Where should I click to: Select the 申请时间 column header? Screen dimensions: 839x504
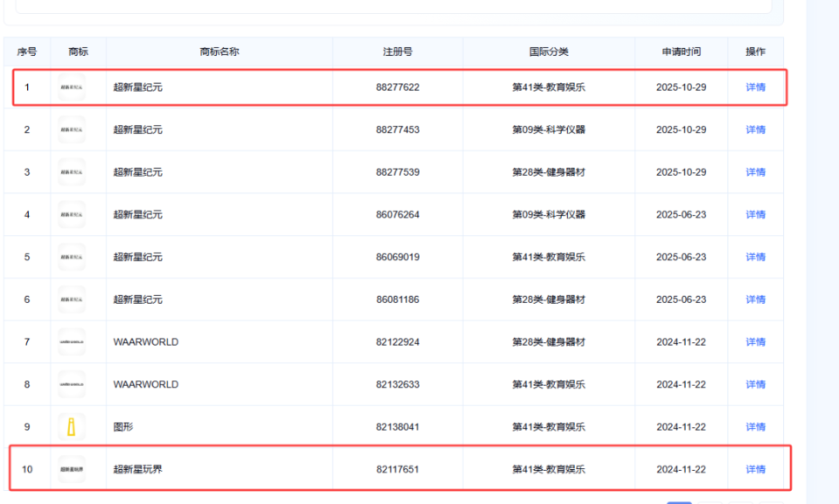pos(681,52)
